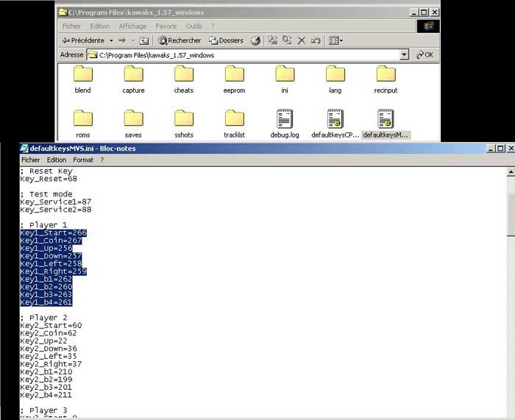Open the debug.log file

pyautogui.click(x=285, y=119)
